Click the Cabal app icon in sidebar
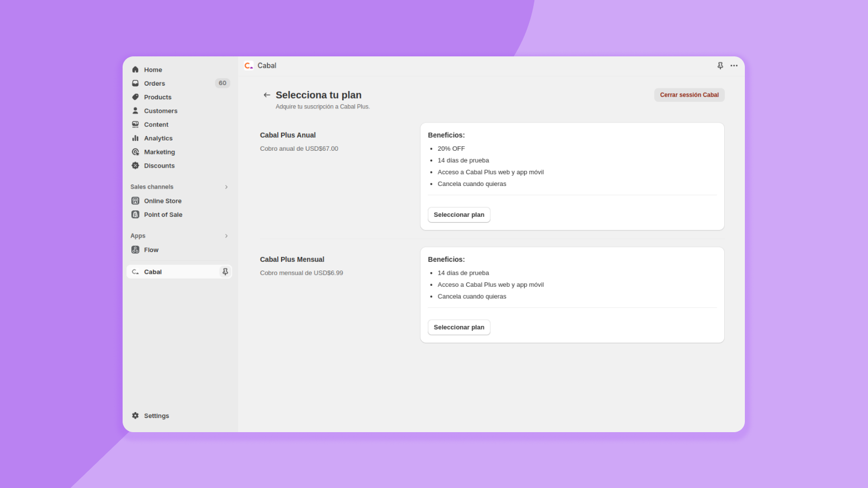Viewport: 868px width, 488px height. click(135, 272)
